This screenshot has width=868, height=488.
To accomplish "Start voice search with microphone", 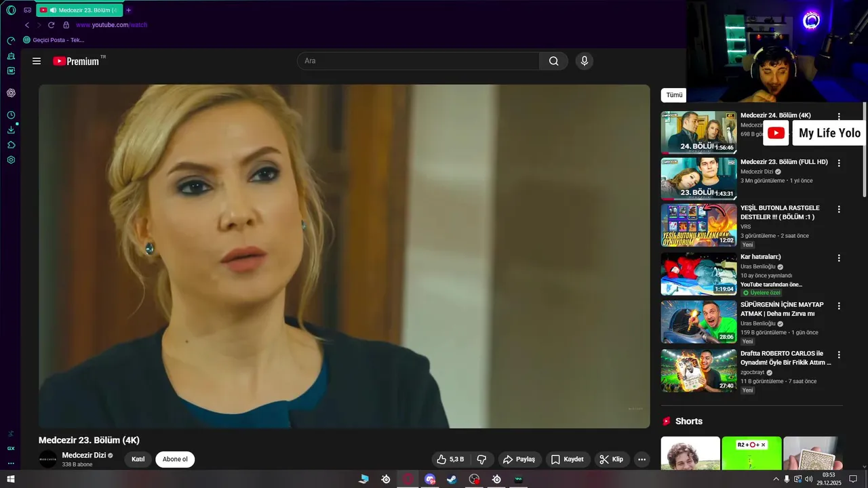I will click(x=585, y=61).
